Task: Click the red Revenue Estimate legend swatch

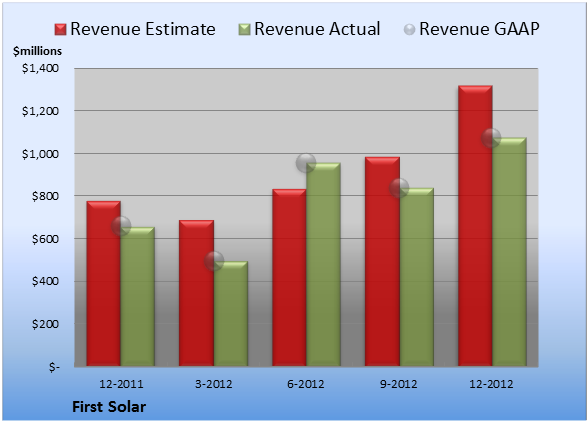Action: click(x=60, y=29)
